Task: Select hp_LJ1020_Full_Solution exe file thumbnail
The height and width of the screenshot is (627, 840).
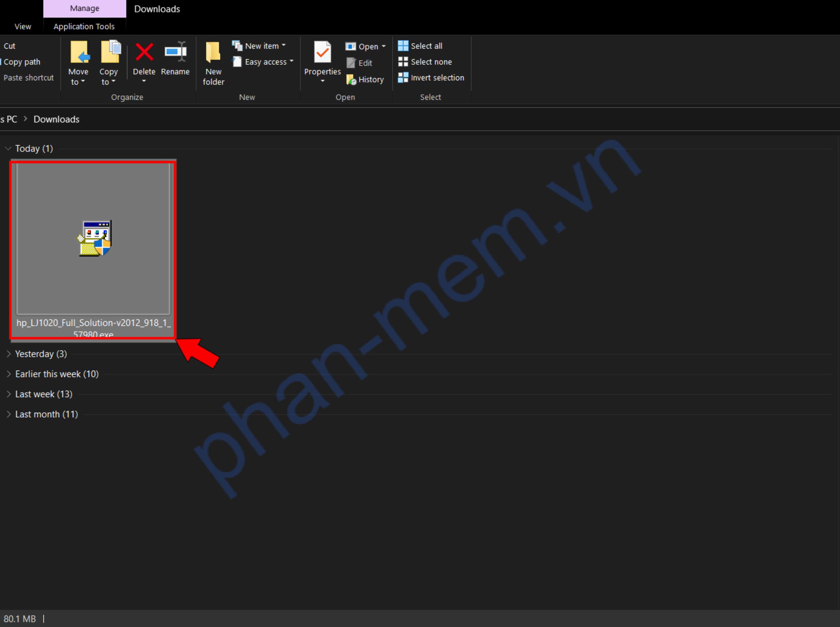Action: click(94, 239)
